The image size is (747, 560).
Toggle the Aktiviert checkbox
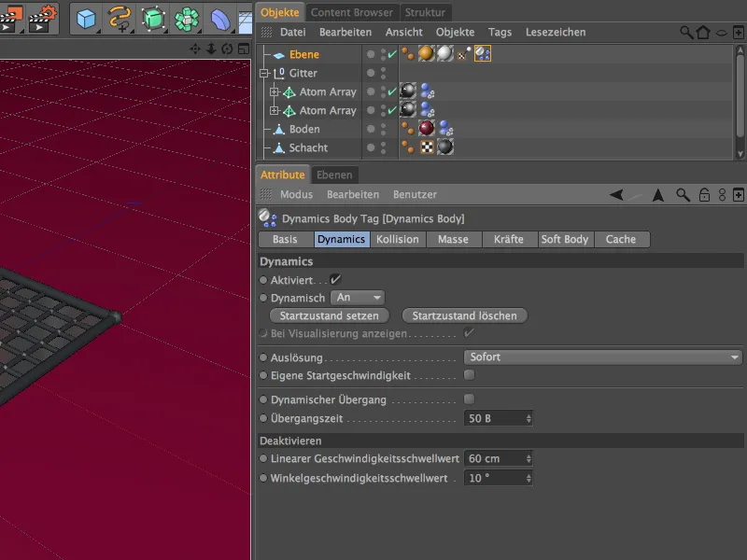(335, 279)
